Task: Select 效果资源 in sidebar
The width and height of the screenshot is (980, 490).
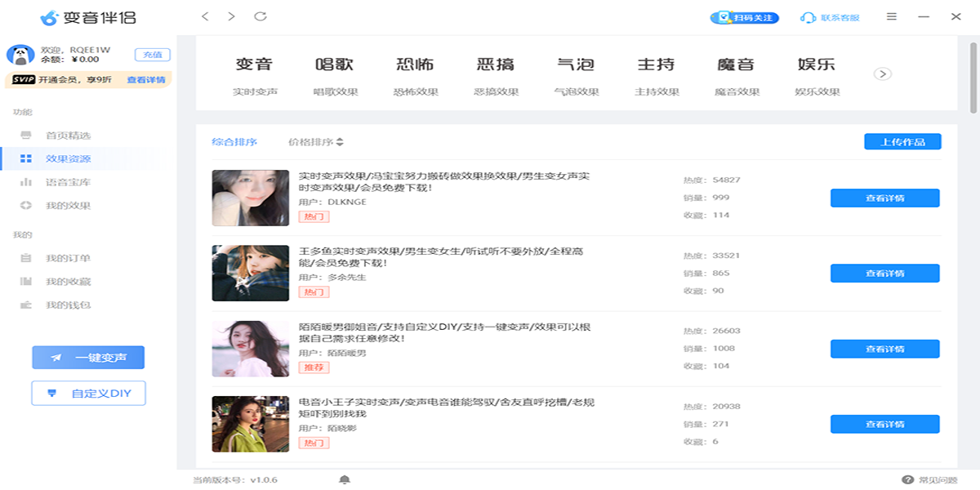Action: [x=67, y=159]
